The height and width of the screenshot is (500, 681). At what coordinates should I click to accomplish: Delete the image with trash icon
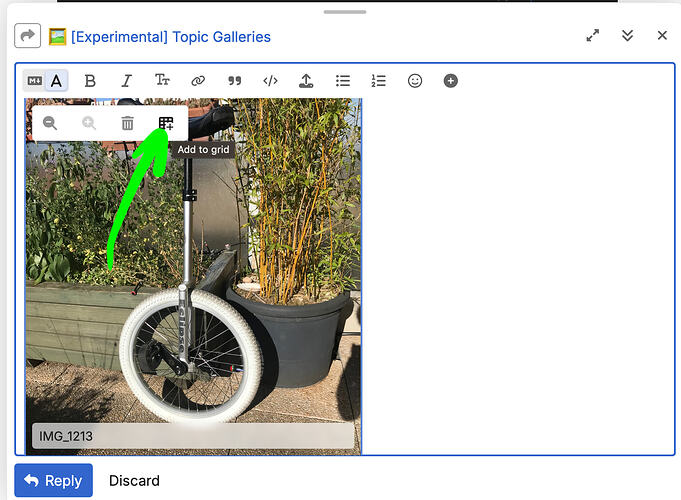127,123
